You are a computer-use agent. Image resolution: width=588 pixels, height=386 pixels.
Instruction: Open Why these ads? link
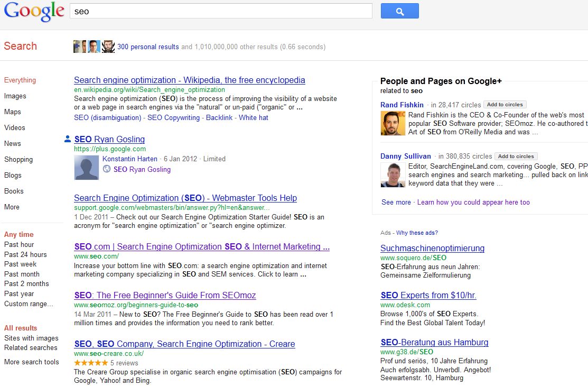pyautogui.click(x=417, y=233)
